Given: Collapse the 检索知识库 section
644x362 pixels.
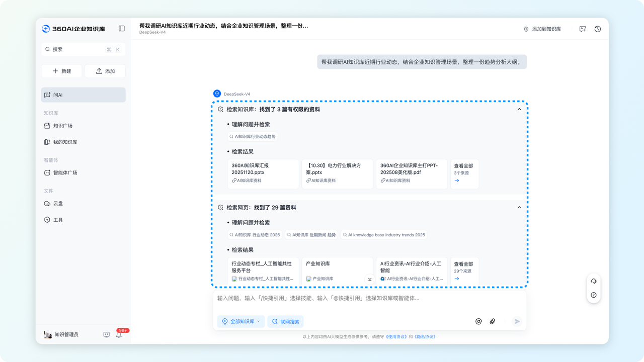Looking at the screenshot, I should (x=520, y=109).
